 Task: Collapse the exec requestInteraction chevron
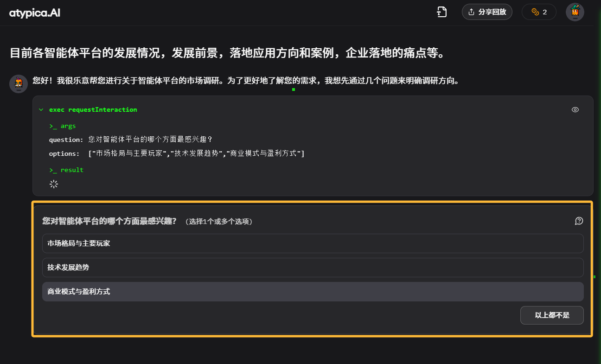pos(41,110)
